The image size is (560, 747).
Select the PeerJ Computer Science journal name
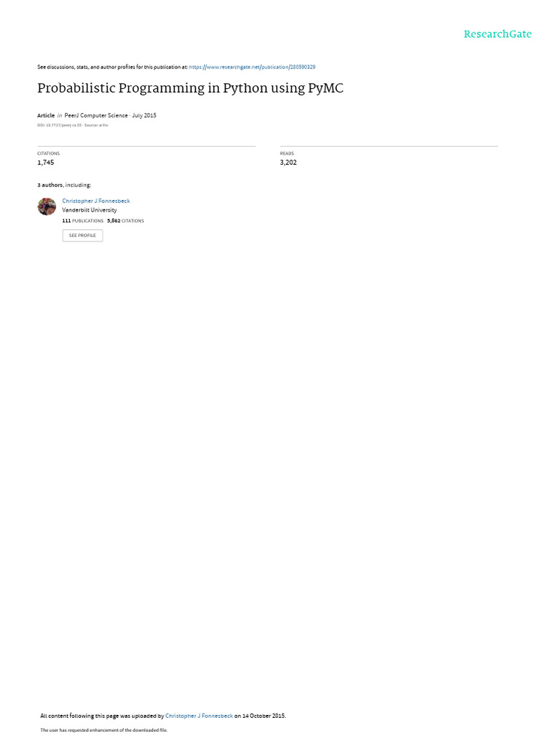tap(96, 115)
